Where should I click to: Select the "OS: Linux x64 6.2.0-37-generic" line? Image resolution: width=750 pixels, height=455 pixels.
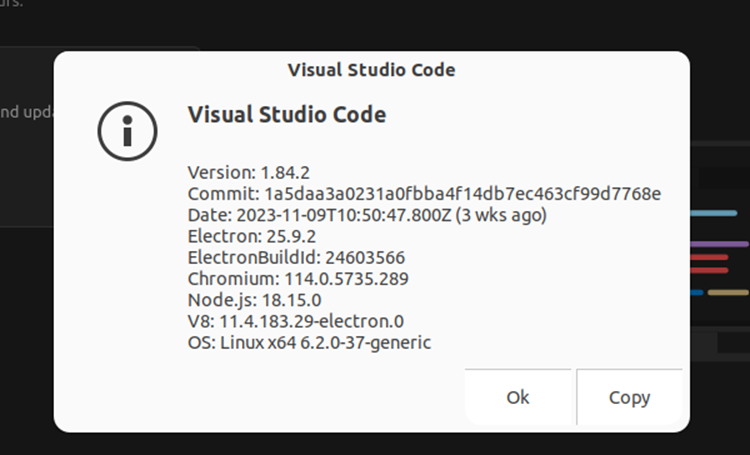(x=309, y=343)
